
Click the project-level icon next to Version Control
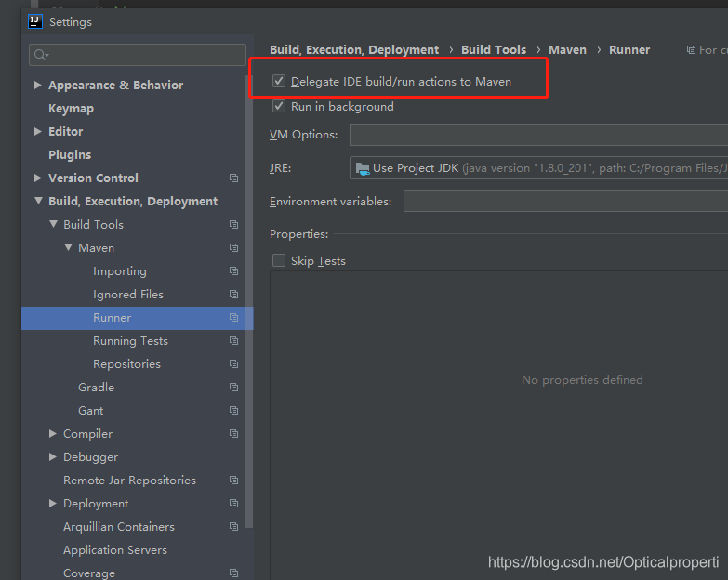tap(234, 178)
